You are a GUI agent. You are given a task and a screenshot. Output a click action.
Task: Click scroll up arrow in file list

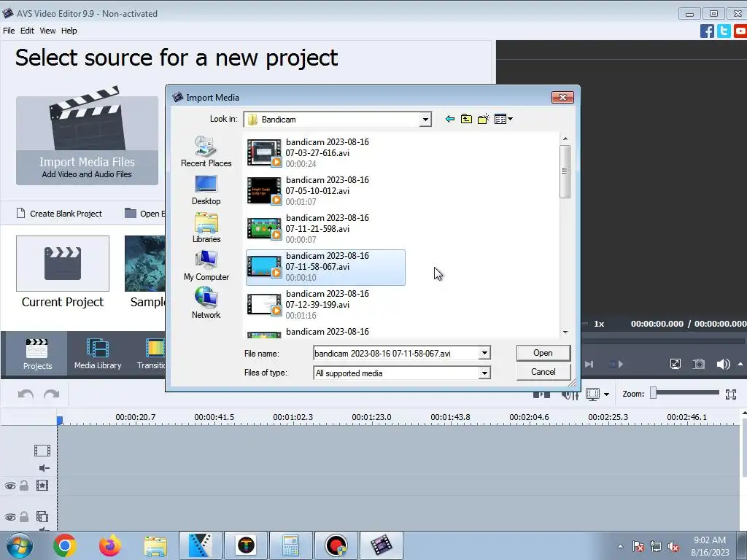[x=565, y=139]
